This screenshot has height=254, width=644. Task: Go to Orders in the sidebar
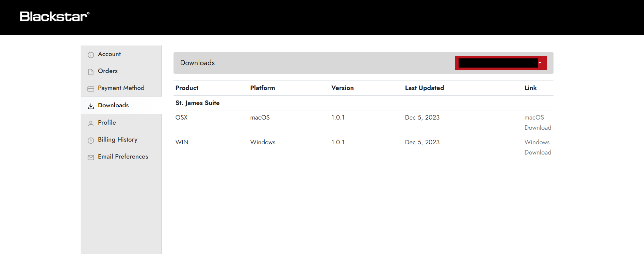pyautogui.click(x=108, y=71)
